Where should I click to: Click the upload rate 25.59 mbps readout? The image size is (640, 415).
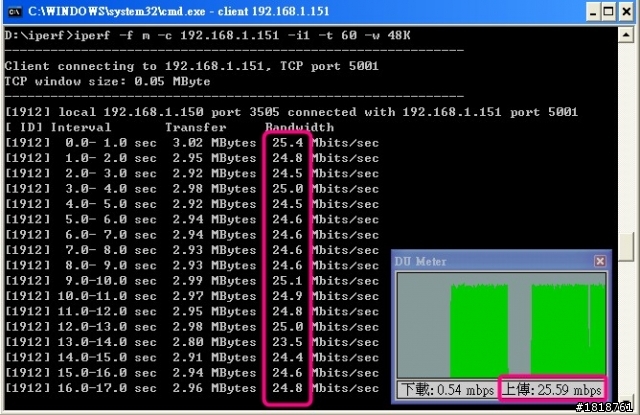551,390
